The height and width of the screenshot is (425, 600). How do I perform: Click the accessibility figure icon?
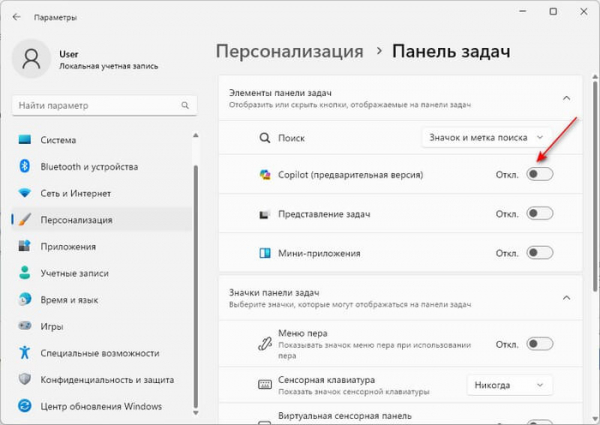25,352
